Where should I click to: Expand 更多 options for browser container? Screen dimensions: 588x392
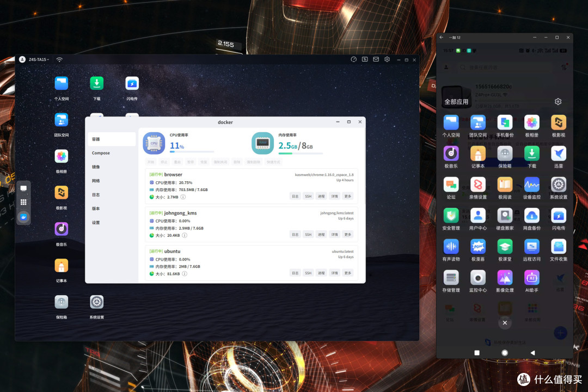pyautogui.click(x=347, y=196)
